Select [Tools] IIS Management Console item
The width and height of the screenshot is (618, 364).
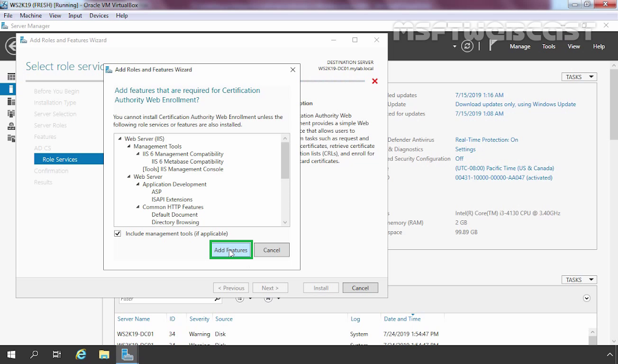click(183, 169)
